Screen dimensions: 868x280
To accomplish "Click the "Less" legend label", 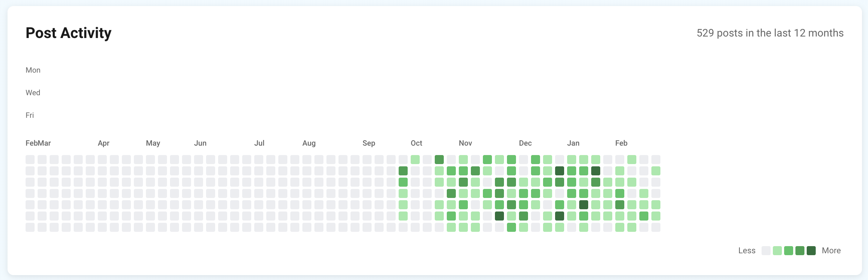I will (x=747, y=251).
